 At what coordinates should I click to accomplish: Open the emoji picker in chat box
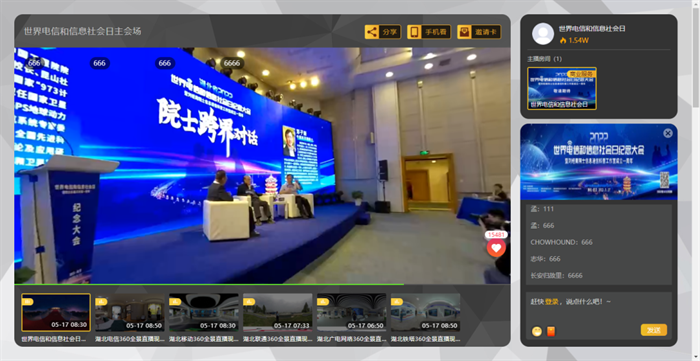click(537, 331)
